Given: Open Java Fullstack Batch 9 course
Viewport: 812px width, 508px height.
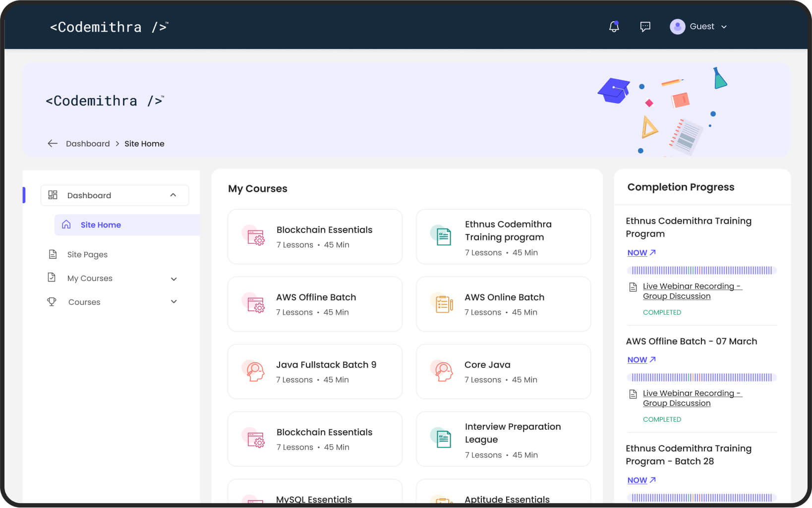Looking at the screenshot, I should (x=315, y=371).
